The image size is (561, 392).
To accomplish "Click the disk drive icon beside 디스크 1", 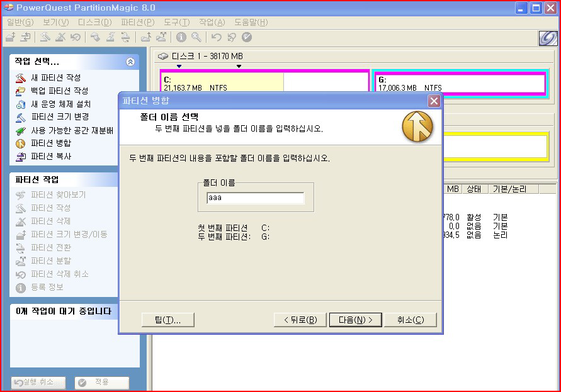I will [163, 56].
